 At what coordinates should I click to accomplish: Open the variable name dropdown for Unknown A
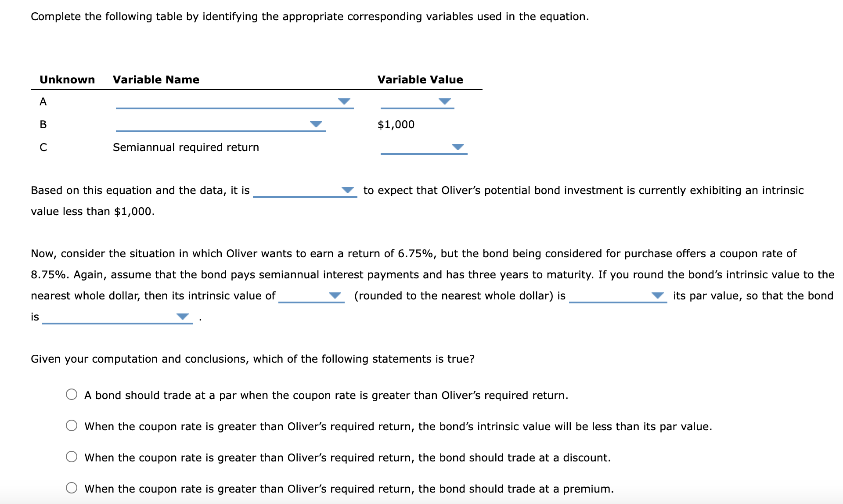point(344,101)
